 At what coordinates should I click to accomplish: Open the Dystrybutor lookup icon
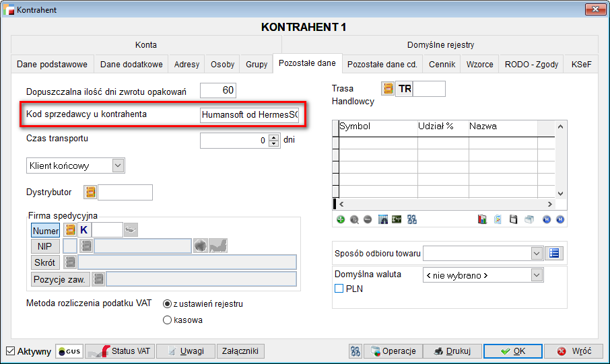click(x=90, y=192)
